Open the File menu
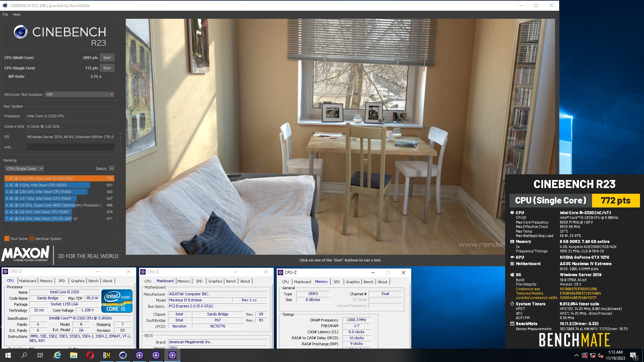Viewport: 644px width, 362px height. [5, 14]
